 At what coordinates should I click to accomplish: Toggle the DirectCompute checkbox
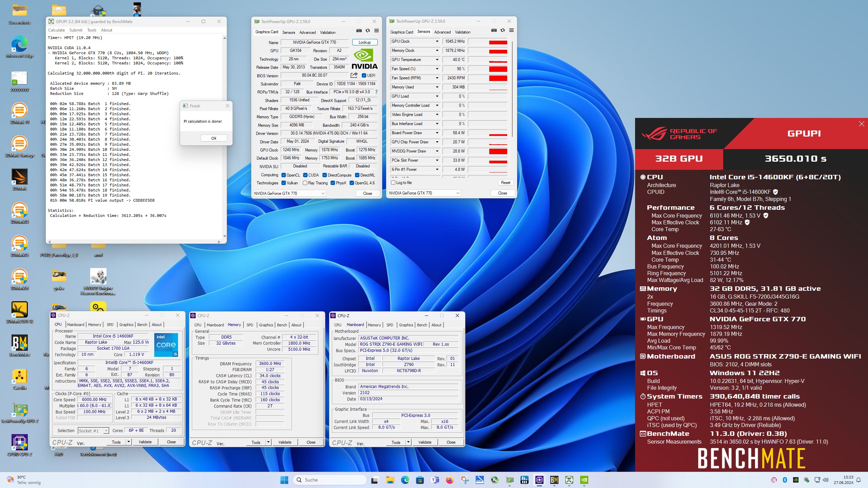click(x=324, y=175)
